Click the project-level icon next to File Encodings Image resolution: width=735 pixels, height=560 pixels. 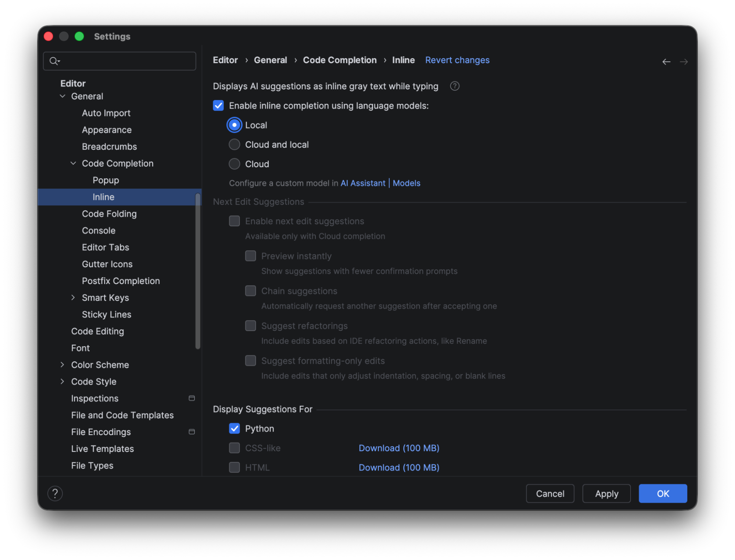tap(192, 431)
